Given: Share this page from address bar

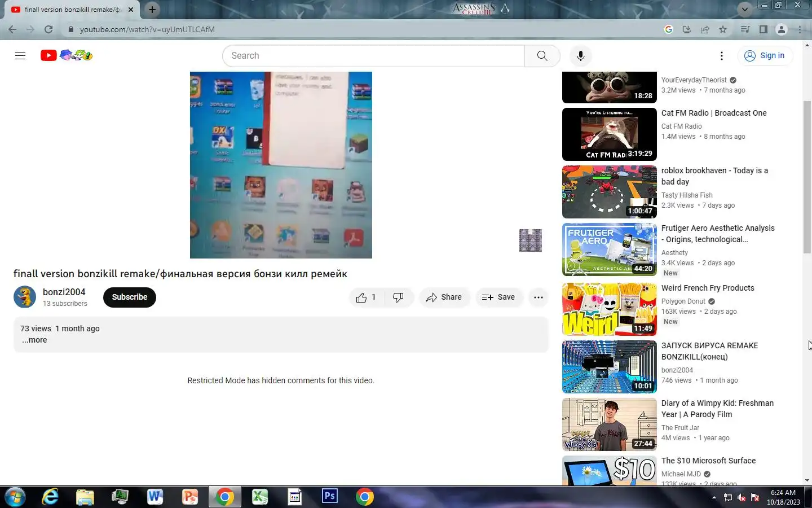Looking at the screenshot, I should pyautogui.click(x=705, y=29).
